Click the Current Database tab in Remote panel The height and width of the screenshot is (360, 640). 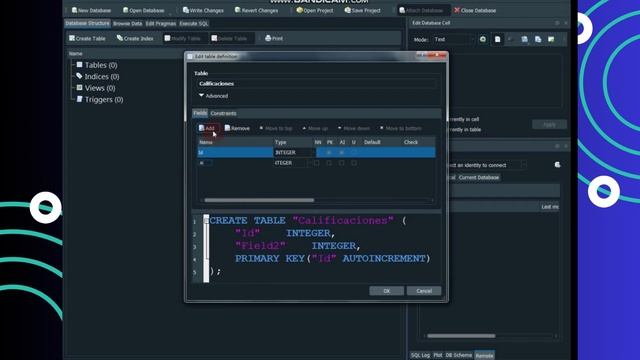(478, 178)
